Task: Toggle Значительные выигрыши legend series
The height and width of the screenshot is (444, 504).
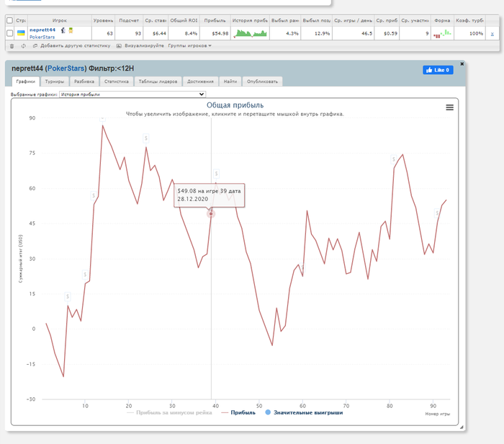Action: pyautogui.click(x=304, y=412)
